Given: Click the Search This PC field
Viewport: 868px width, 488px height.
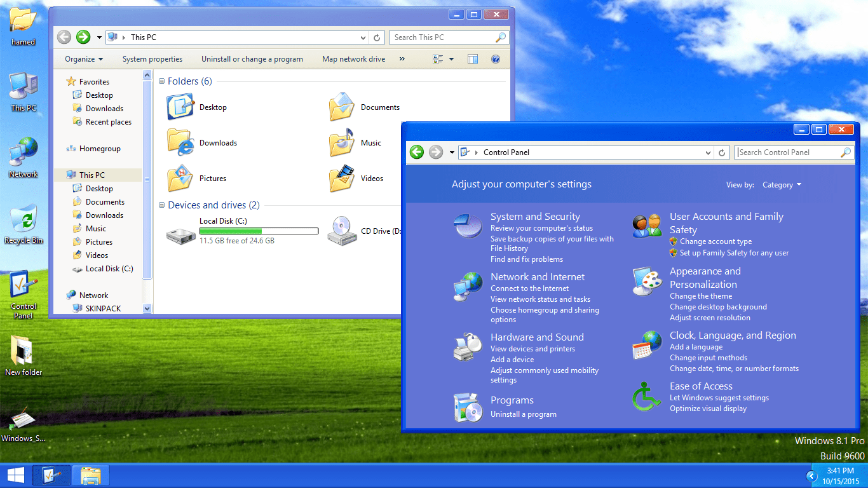Looking at the screenshot, I should tap(449, 37).
